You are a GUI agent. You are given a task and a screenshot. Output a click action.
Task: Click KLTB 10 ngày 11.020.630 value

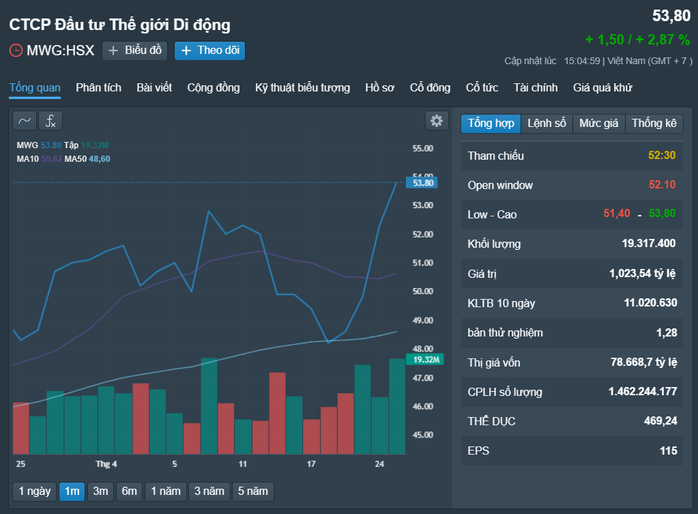(650, 303)
